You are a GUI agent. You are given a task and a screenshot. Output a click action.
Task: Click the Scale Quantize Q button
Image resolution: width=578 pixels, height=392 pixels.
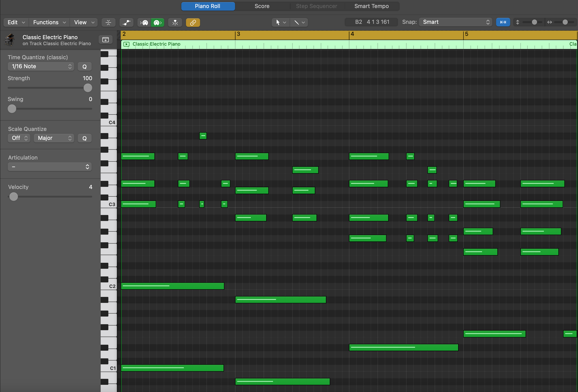point(85,138)
